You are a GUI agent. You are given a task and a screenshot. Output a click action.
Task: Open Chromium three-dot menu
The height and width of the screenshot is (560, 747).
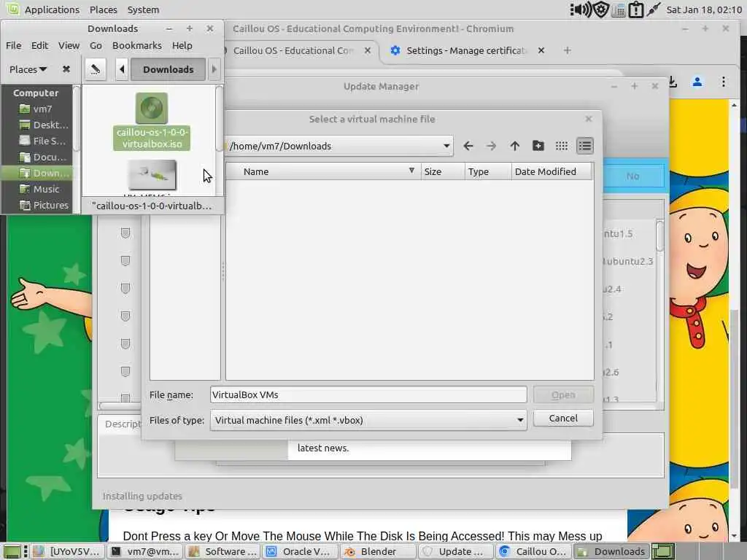(x=723, y=82)
